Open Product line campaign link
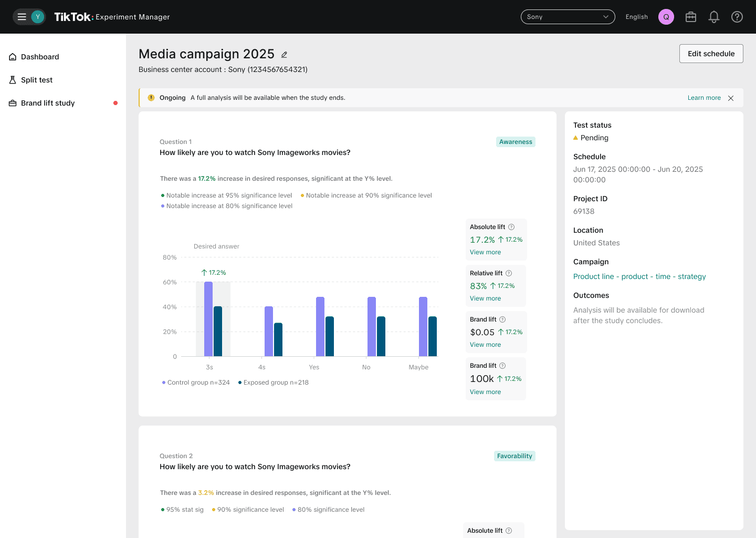Image resolution: width=756 pixels, height=538 pixels. (x=639, y=276)
